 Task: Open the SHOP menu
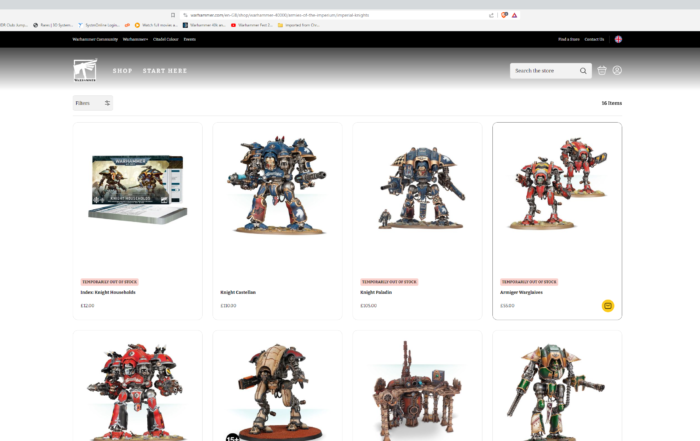[x=122, y=71]
